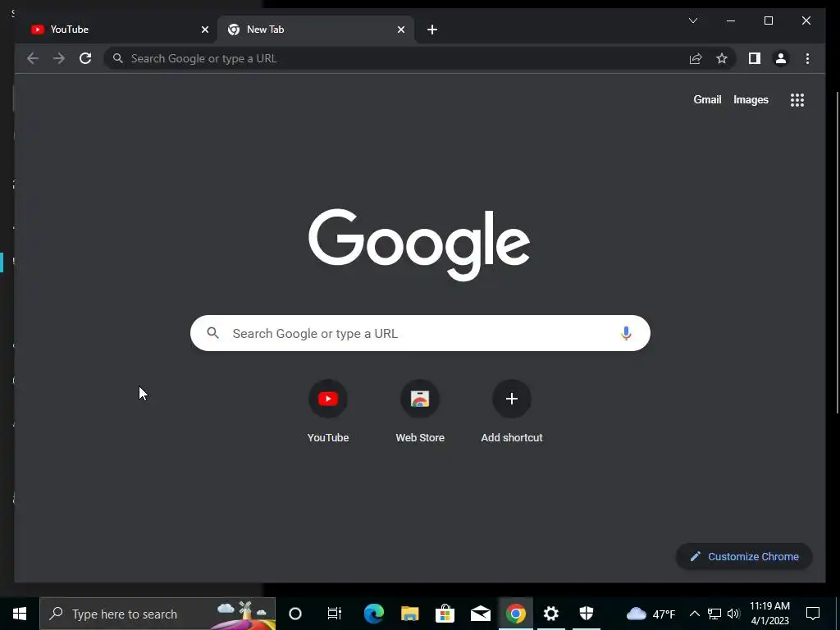Image resolution: width=840 pixels, height=630 pixels.
Task: Launch Microsoft Edge from the taskbar
Action: (373, 614)
